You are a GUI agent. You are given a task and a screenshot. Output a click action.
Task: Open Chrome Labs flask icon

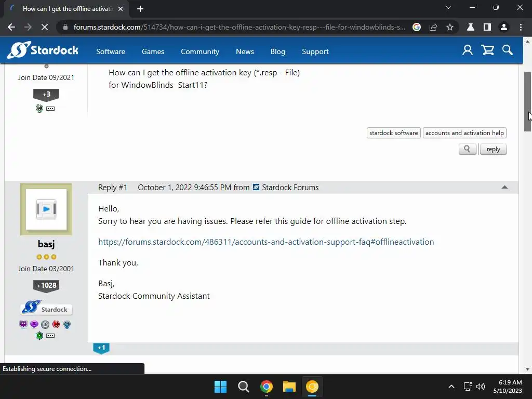(471, 27)
